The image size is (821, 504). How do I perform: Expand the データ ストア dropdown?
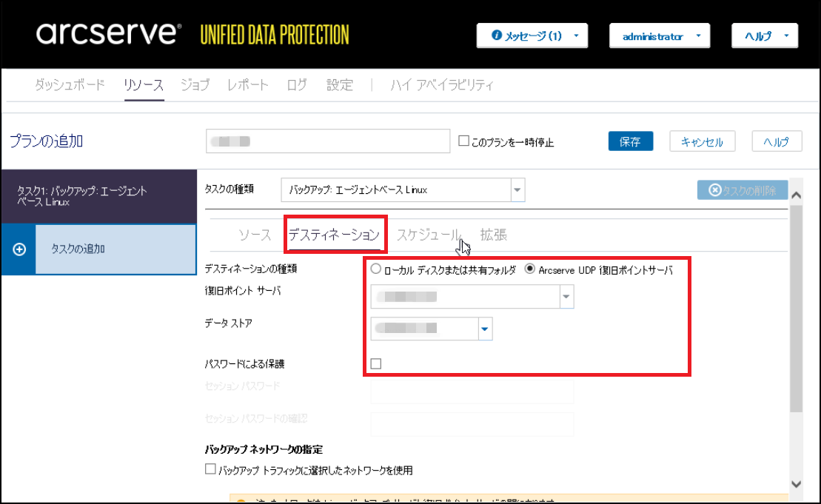tap(485, 329)
